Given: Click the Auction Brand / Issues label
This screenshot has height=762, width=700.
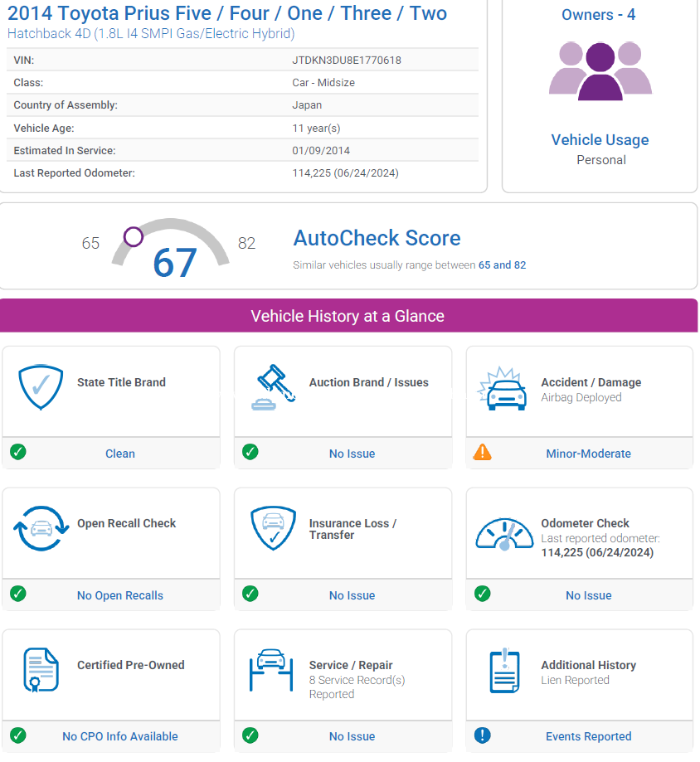Looking at the screenshot, I should pos(369,382).
